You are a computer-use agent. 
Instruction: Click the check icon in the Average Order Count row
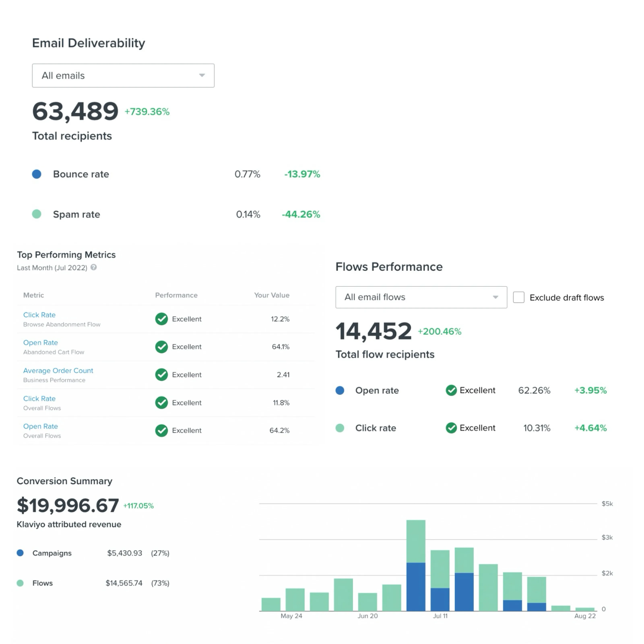tap(162, 375)
